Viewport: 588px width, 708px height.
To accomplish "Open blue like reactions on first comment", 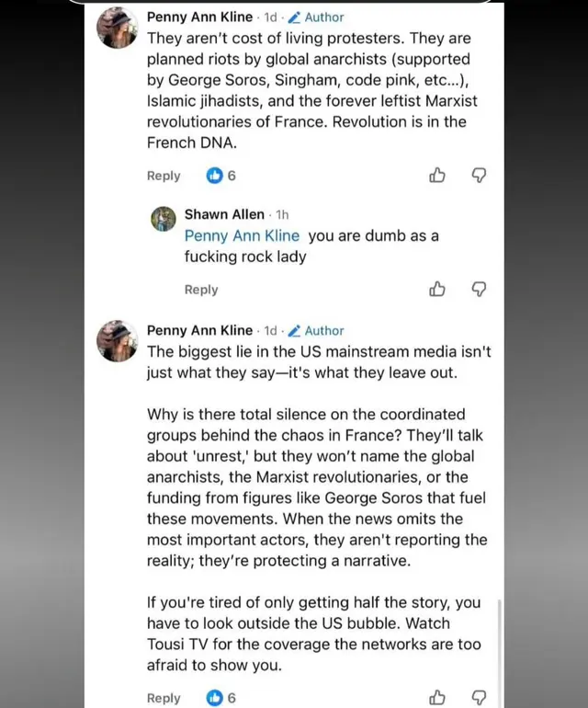I will pos(221,176).
